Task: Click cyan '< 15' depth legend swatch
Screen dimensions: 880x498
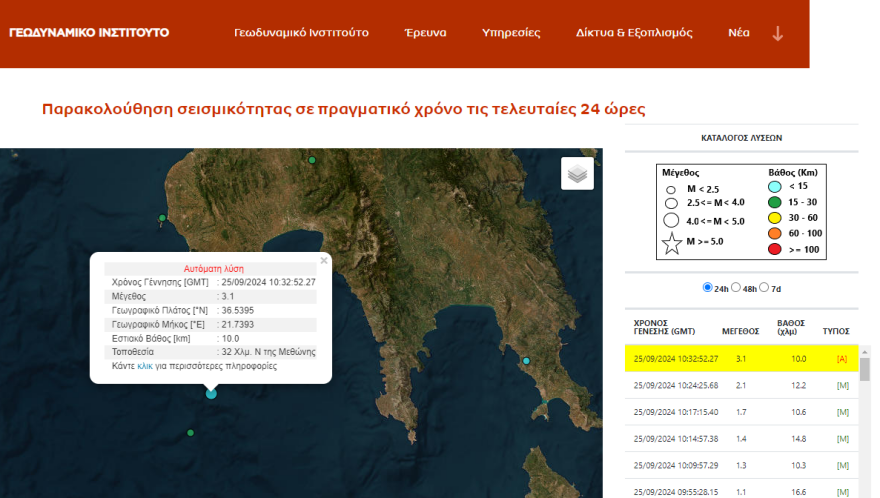Action: (774, 187)
